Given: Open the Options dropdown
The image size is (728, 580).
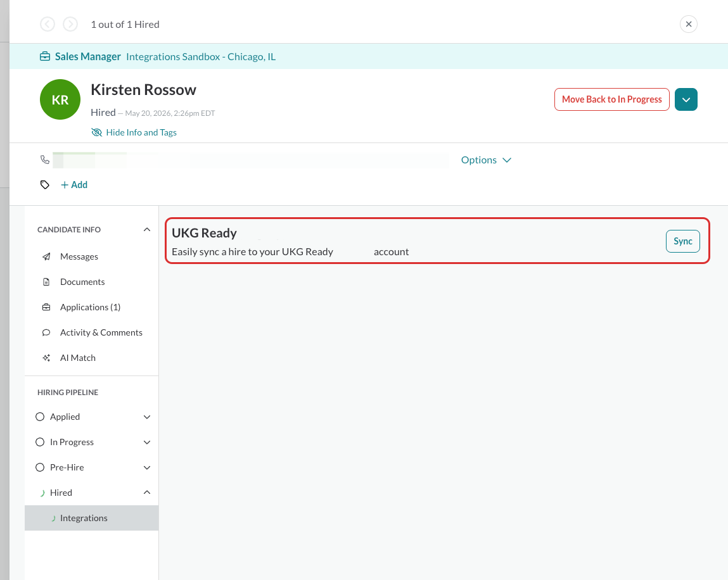Looking at the screenshot, I should coord(486,160).
